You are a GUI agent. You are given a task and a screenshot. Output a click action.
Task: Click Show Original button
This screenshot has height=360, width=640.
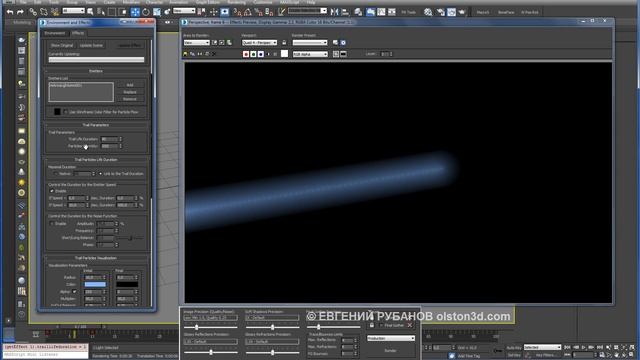(62, 45)
